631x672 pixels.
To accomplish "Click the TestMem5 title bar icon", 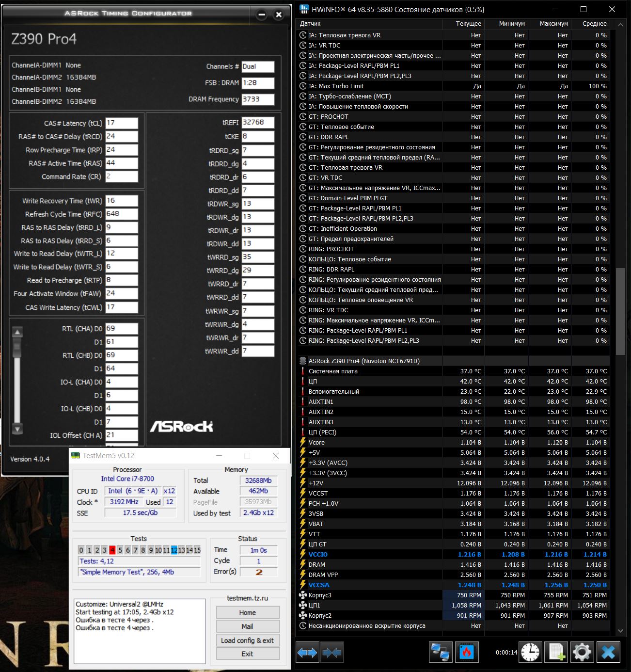I will 76,456.
